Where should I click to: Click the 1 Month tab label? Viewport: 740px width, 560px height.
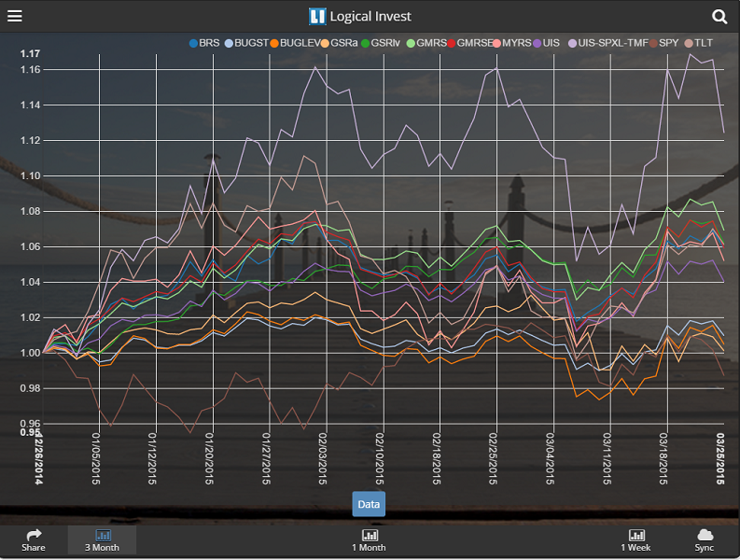tap(369, 548)
